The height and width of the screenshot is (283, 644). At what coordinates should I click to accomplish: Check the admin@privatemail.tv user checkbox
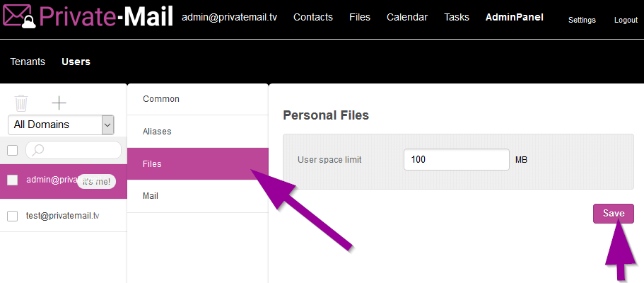pyautogui.click(x=12, y=180)
